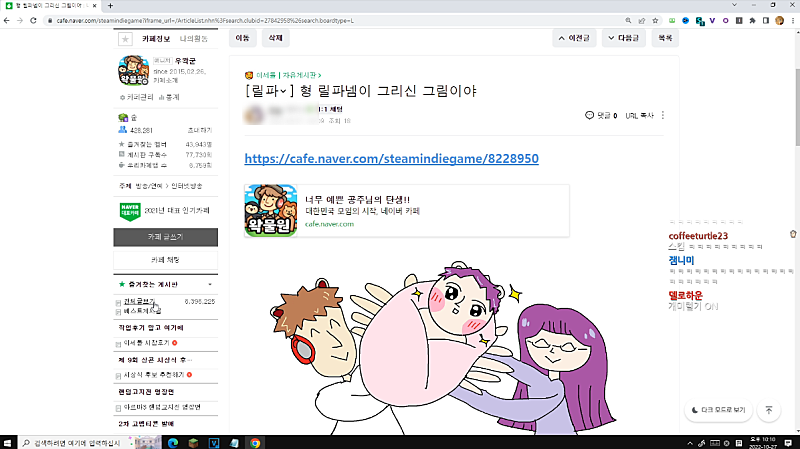
Task: Click the 이동 move button
Action: (242, 38)
